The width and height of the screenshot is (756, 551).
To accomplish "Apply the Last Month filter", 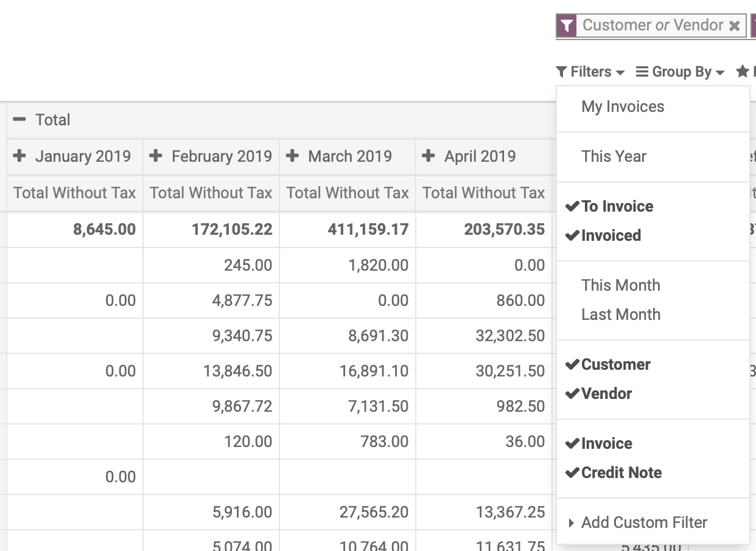I will (653, 314).
